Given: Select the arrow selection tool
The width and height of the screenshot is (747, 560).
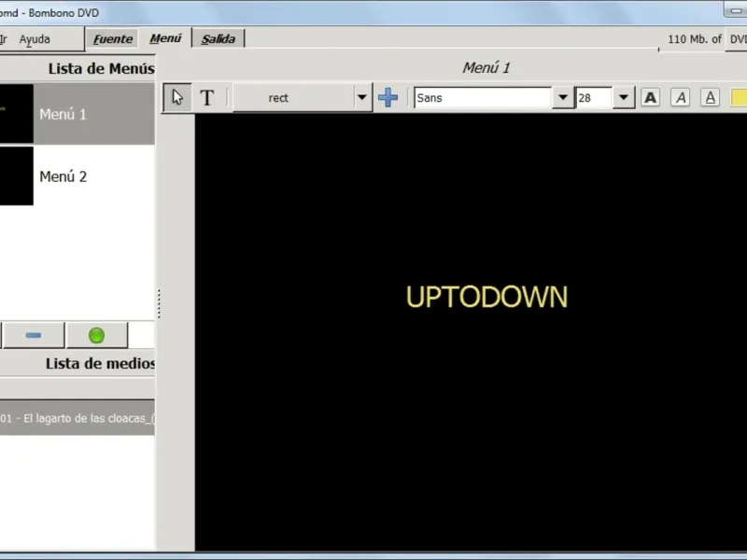Looking at the screenshot, I should click(177, 98).
